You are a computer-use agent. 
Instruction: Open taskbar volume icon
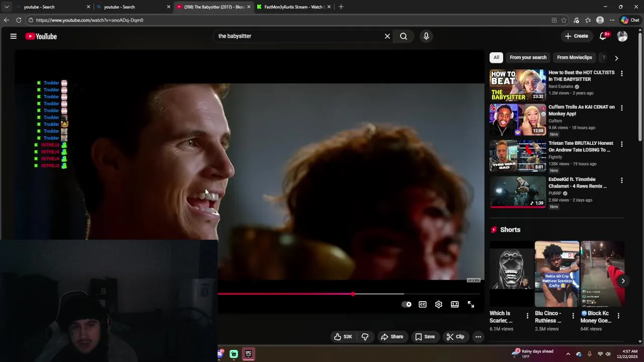click(x=608, y=354)
